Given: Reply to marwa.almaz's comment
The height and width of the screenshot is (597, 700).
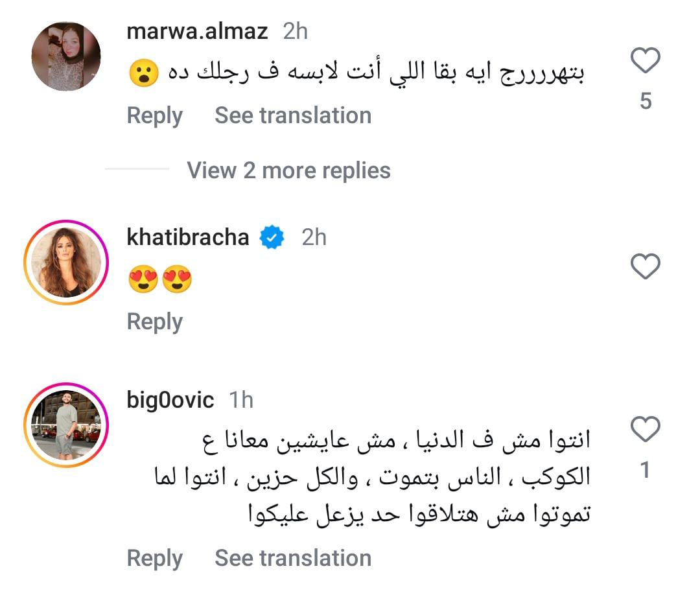Looking at the screenshot, I should pyautogui.click(x=154, y=116).
